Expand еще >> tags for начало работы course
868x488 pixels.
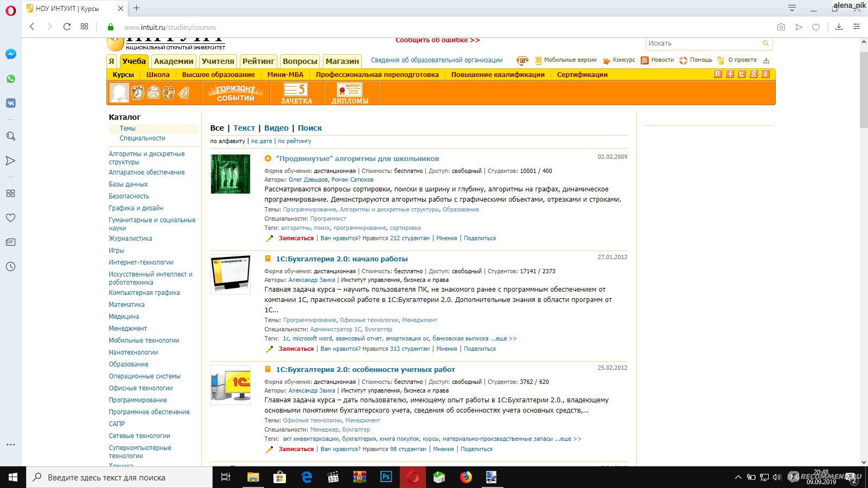coord(506,338)
